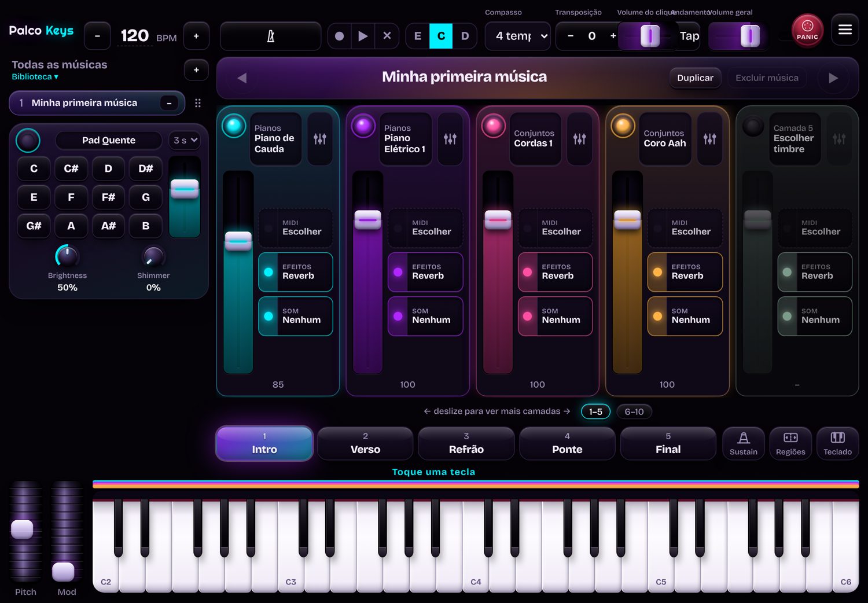Enable the Camada 5 layer power
The height and width of the screenshot is (603, 868).
click(753, 126)
